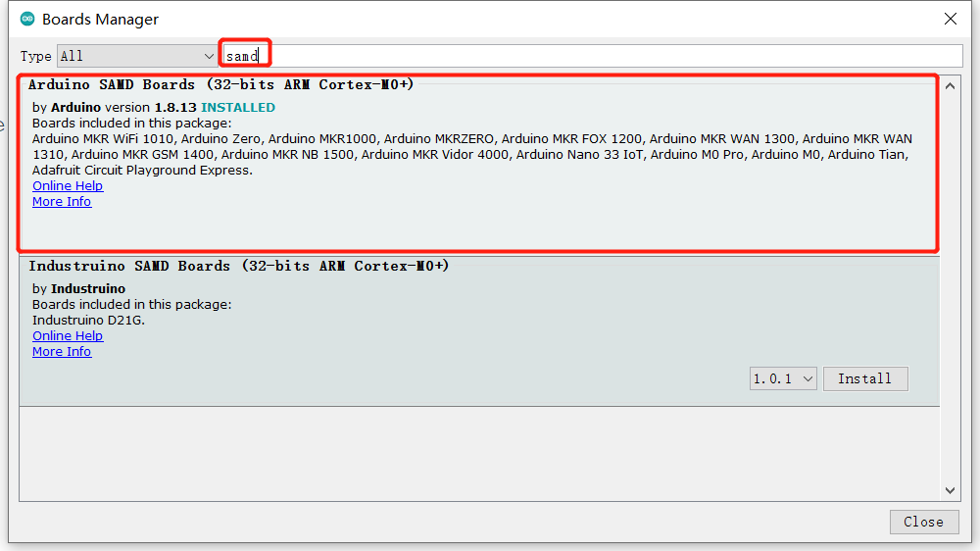Install the Industruino SAMD Boards package
980x551 pixels.
[x=864, y=378]
